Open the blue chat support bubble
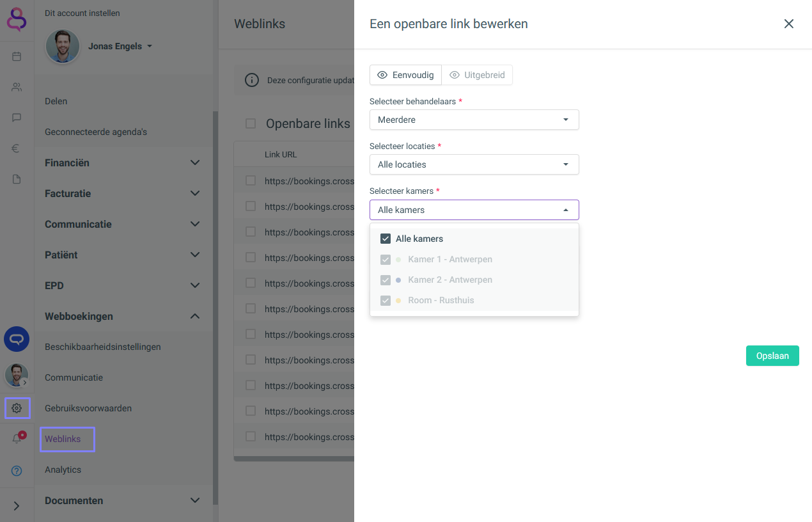Image resolution: width=812 pixels, height=522 pixels. (17, 339)
